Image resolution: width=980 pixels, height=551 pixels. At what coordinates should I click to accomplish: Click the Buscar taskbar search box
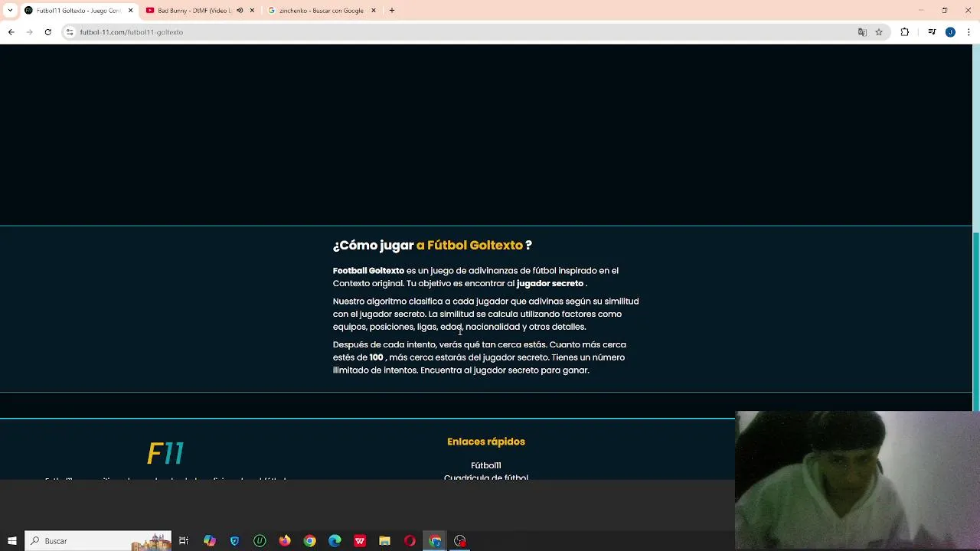tap(98, 541)
